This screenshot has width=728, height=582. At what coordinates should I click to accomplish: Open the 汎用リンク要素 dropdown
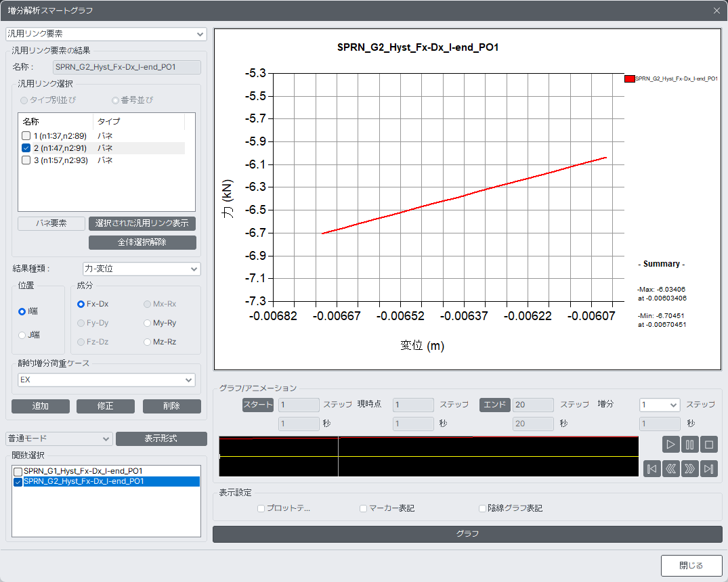click(106, 34)
